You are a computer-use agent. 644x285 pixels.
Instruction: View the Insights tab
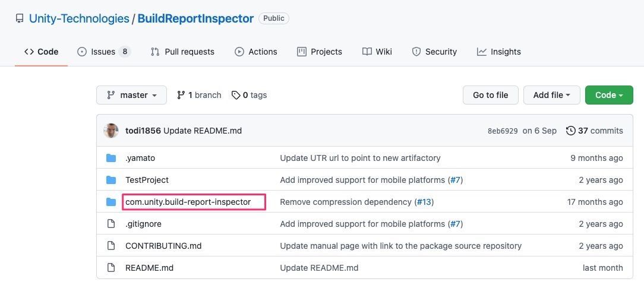point(498,52)
